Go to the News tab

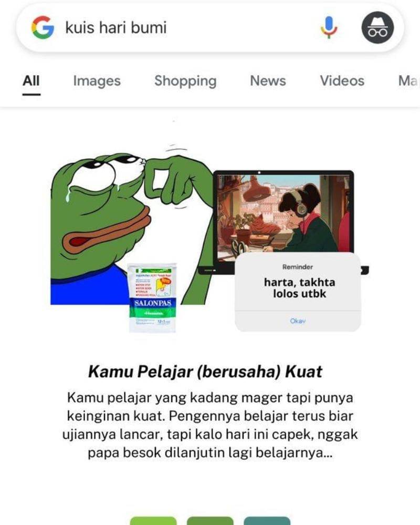pos(268,81)
